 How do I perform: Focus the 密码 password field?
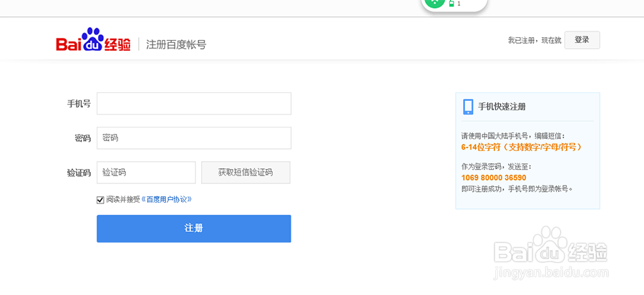(194, 138)
